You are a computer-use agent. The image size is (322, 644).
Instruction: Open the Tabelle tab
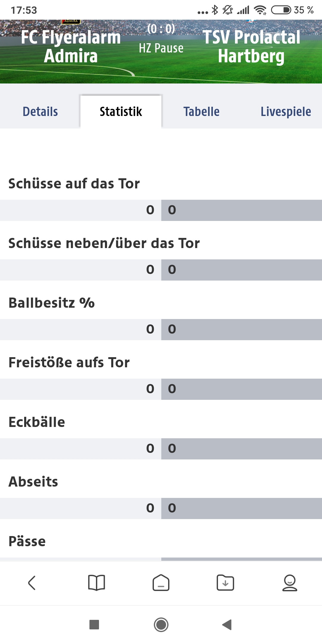coord(202,112)
